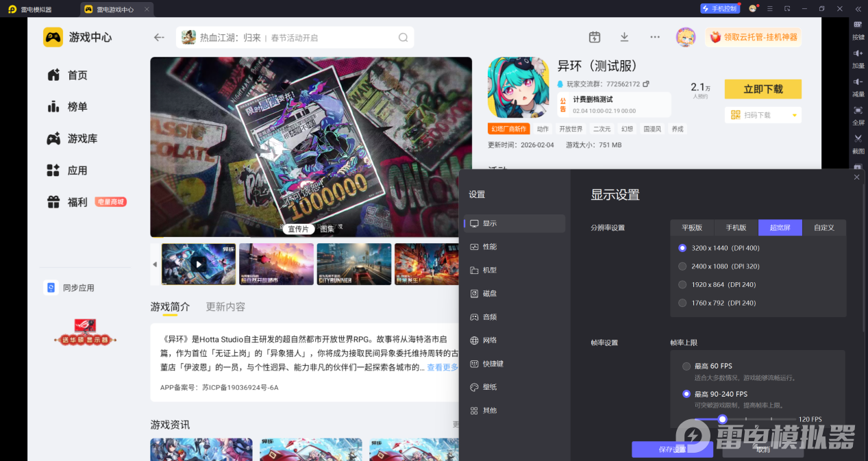Click 领取云托管-挂机神器 banner button

click(x=754, y=37)
